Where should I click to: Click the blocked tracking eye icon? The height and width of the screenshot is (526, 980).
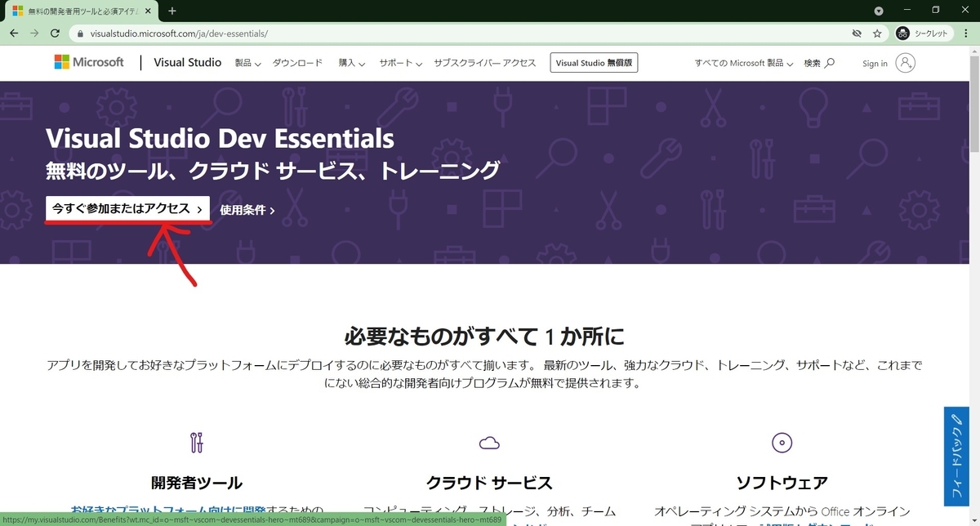(x=857, y=33)
